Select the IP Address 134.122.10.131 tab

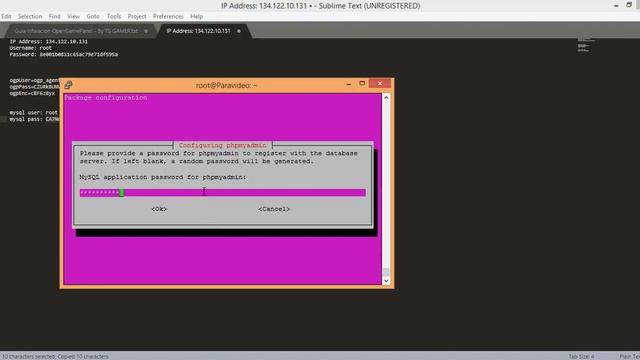tap(198, 31)
